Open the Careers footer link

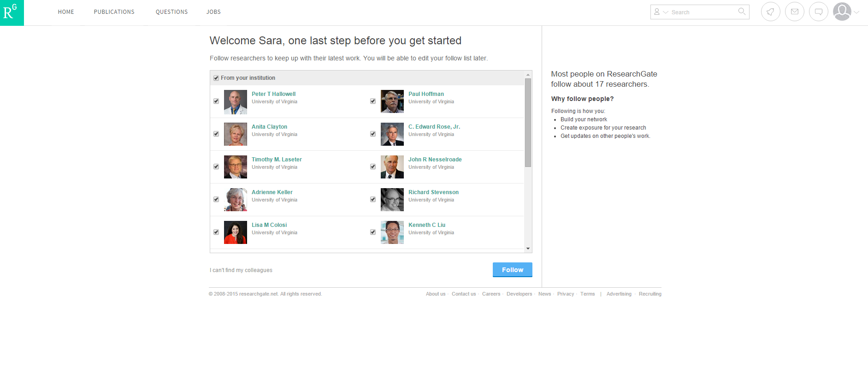click(491, 294)
